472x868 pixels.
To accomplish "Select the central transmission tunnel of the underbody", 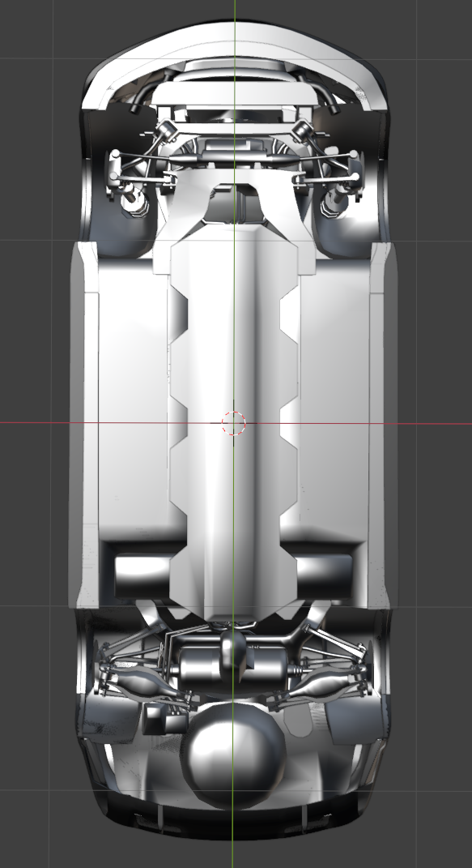I will pos(234,423).
